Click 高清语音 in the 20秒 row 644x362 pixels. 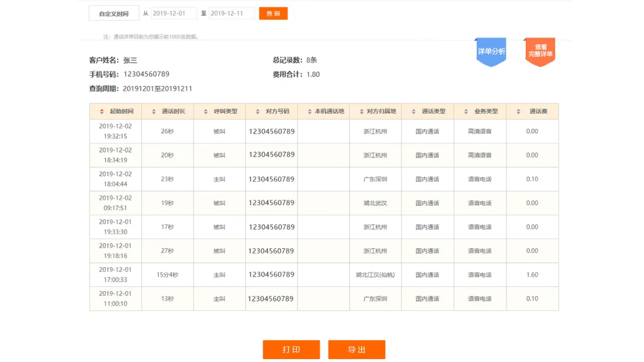(x=479, y=155)
